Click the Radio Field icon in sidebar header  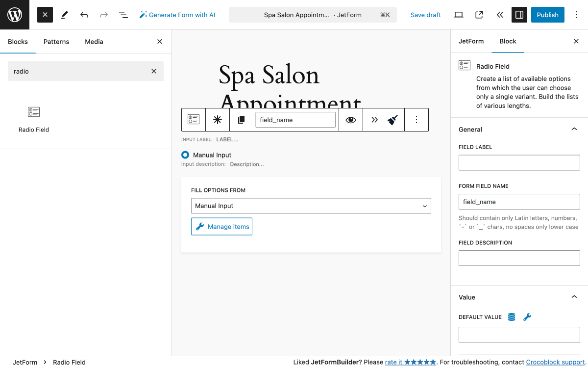click(465, 65)
